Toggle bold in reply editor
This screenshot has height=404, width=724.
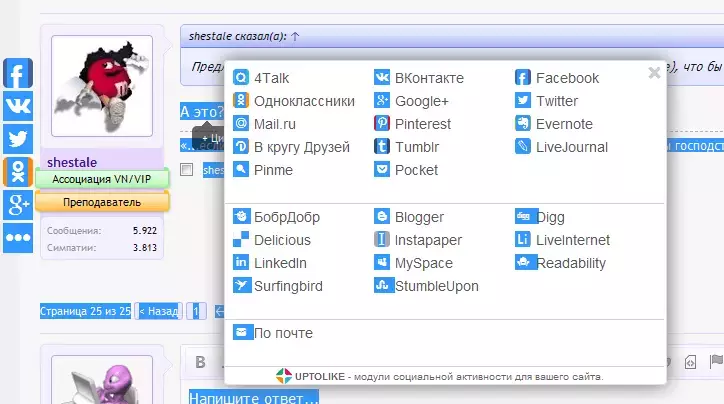pos(200,362)
